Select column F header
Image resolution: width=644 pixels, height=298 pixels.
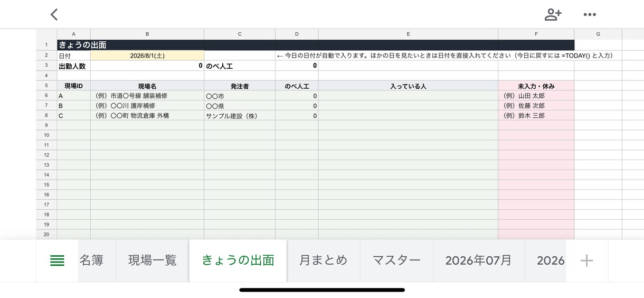(x=536, y=34)
